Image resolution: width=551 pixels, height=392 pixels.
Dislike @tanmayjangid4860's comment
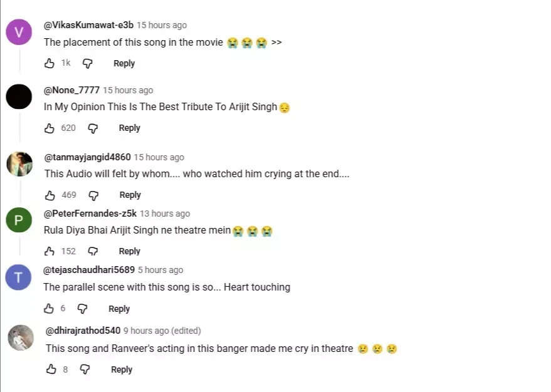(93, 195)
